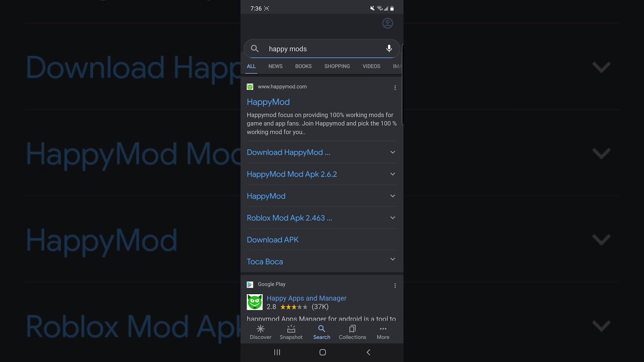The height and width of the screenshot is (362, 644).
Task: Open the HappyMod Mod Apk 2.6.2 link
Action: click(292, 174)
